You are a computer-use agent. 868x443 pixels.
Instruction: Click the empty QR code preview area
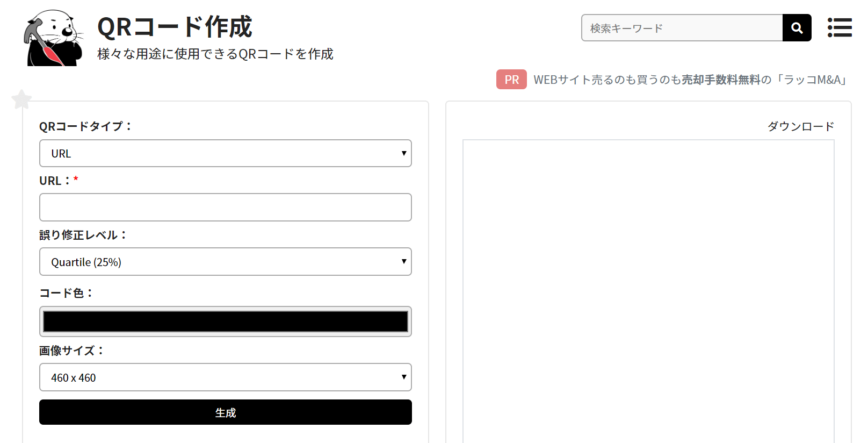click(x=648, y=290)
